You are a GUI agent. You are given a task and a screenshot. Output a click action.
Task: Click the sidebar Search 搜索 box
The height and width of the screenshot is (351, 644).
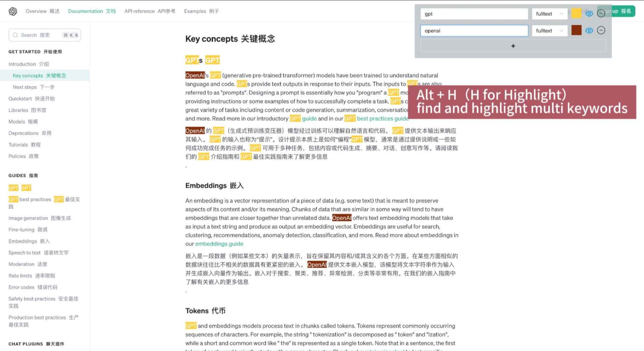click(x=44, y=35)
